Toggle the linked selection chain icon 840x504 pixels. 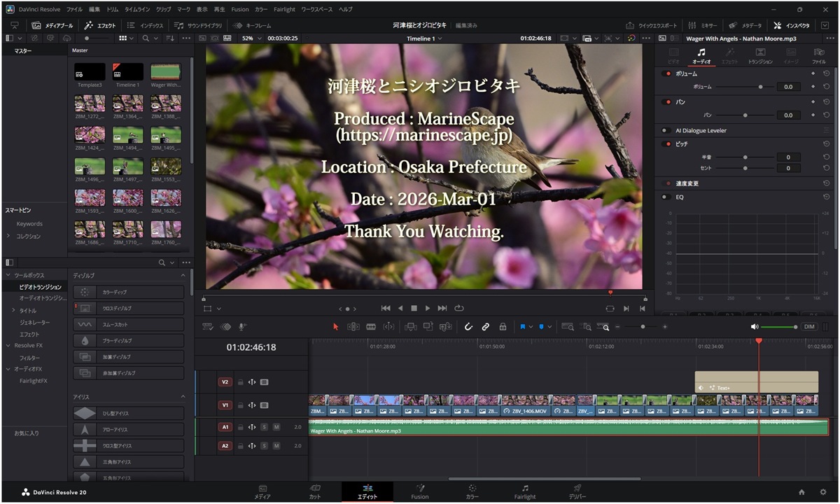[485, 327]
